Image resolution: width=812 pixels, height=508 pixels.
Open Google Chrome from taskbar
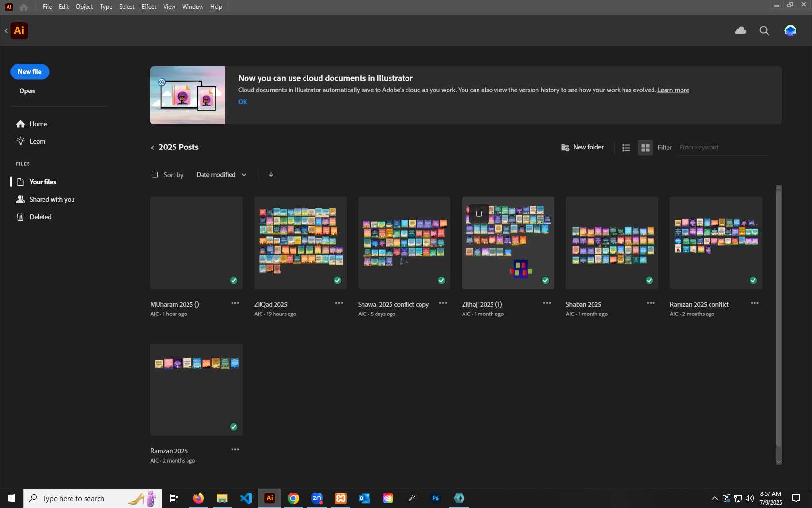(293, 498)
